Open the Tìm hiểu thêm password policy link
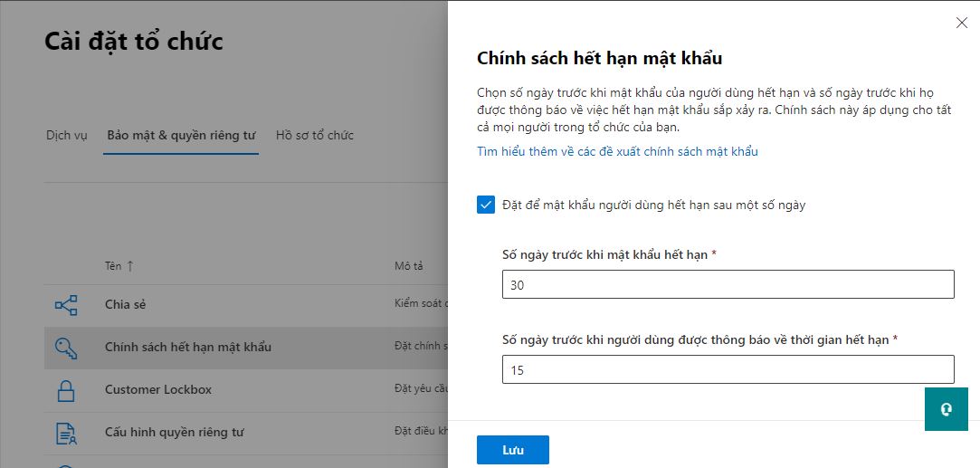The width and height of the screenshot is (980, 468). [617, 152]
